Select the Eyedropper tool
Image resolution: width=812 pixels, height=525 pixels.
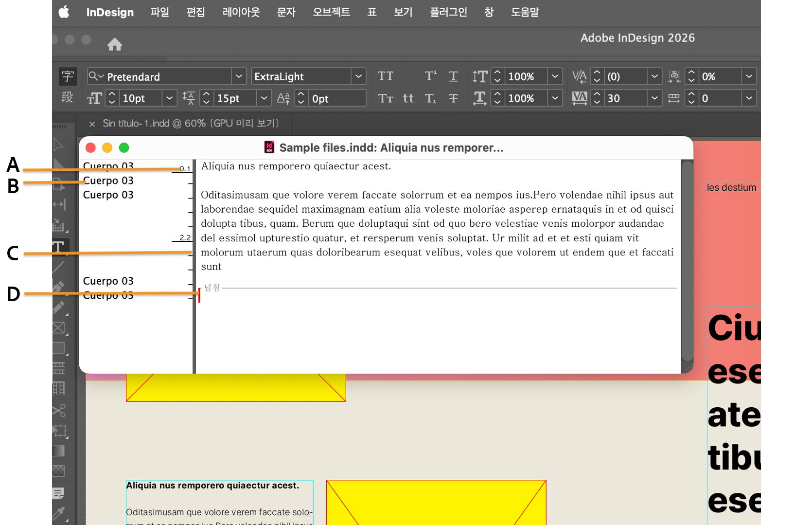click(x=59, y=514)
